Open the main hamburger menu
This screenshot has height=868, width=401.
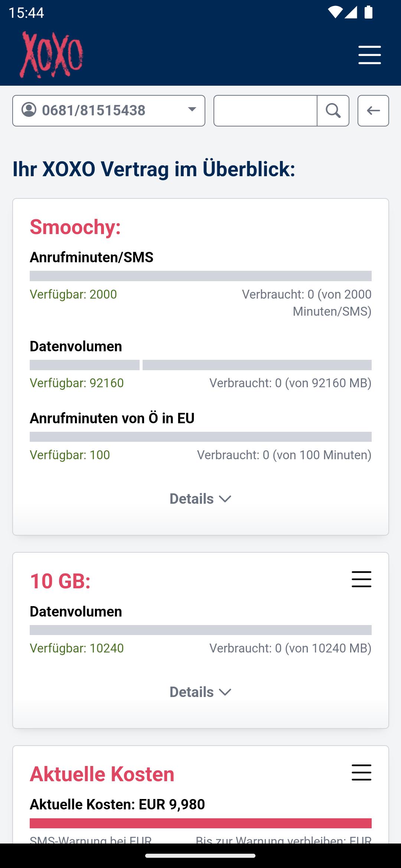pyautogui.click(x=369, y=55)
